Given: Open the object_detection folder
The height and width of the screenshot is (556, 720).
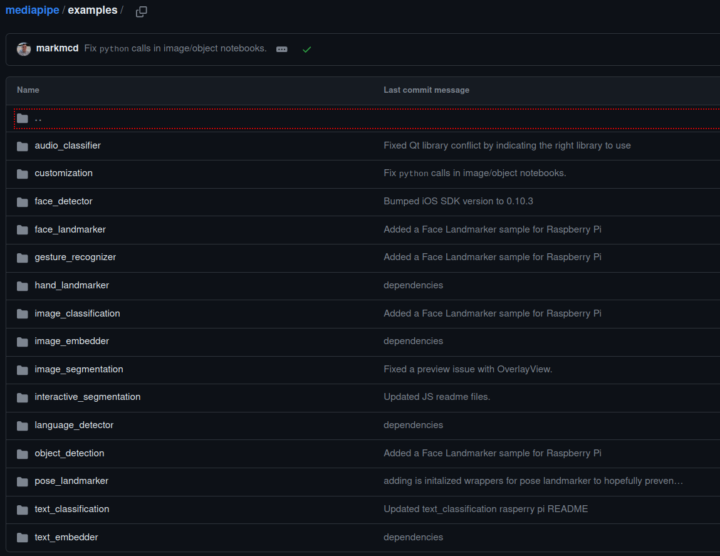Looking at the screenshot, I should [69, 453].
